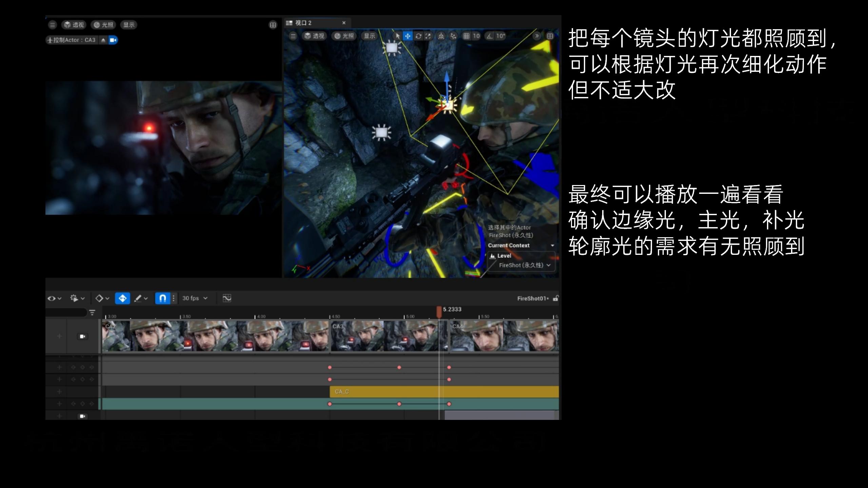868x488 pixels.
Task: Select the rect light icon in viewport center-left
Action: [381, 132]
